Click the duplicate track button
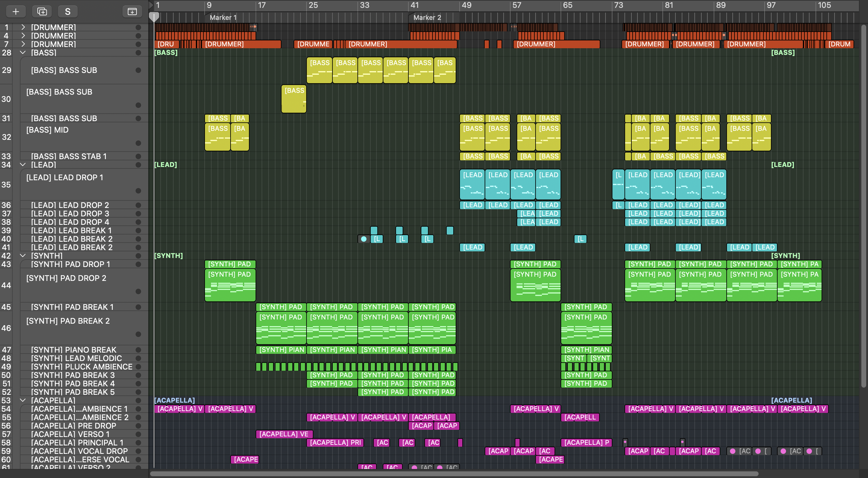868x478 pixels. [x=42, y=11]
